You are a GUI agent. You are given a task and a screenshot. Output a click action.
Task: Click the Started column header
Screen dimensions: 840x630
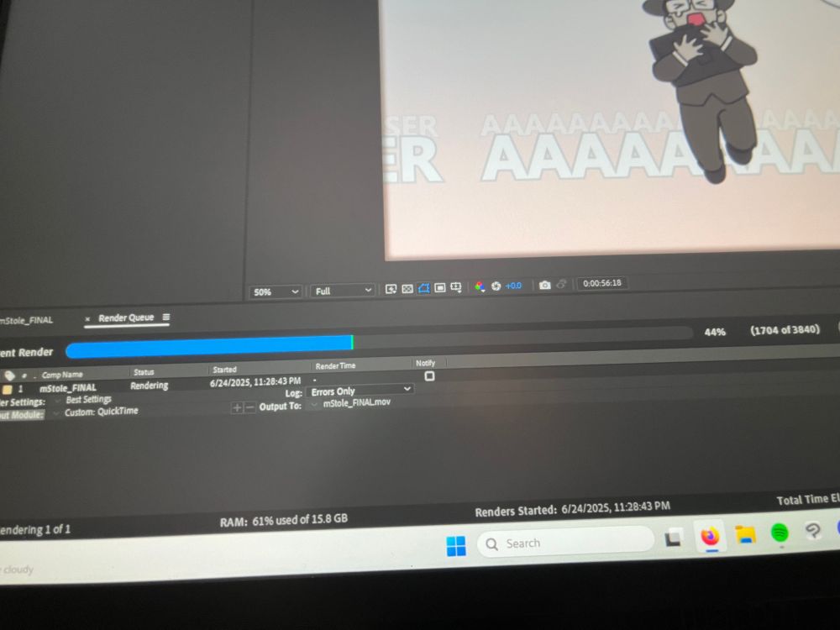pos(224,369)
